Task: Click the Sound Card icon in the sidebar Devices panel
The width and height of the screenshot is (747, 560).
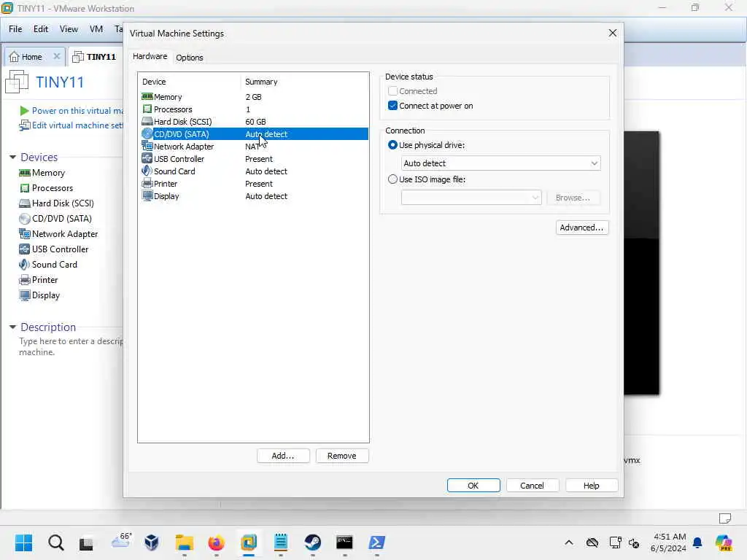Action: [x=24, y=264]
